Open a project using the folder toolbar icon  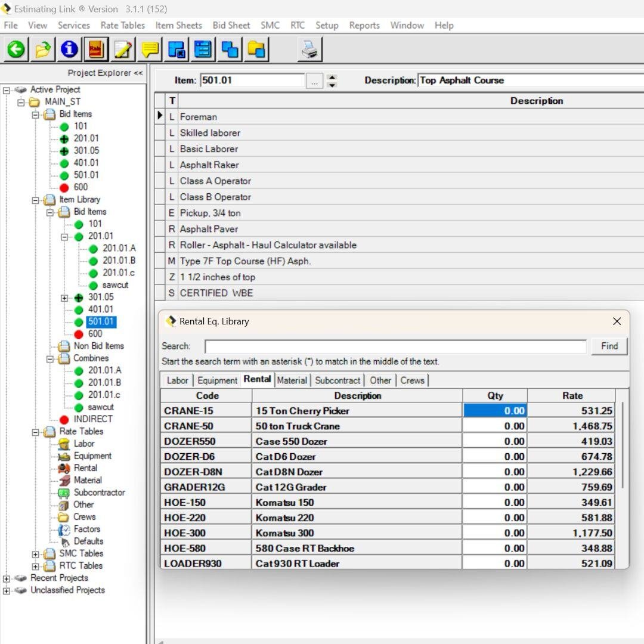coord(42,49)
